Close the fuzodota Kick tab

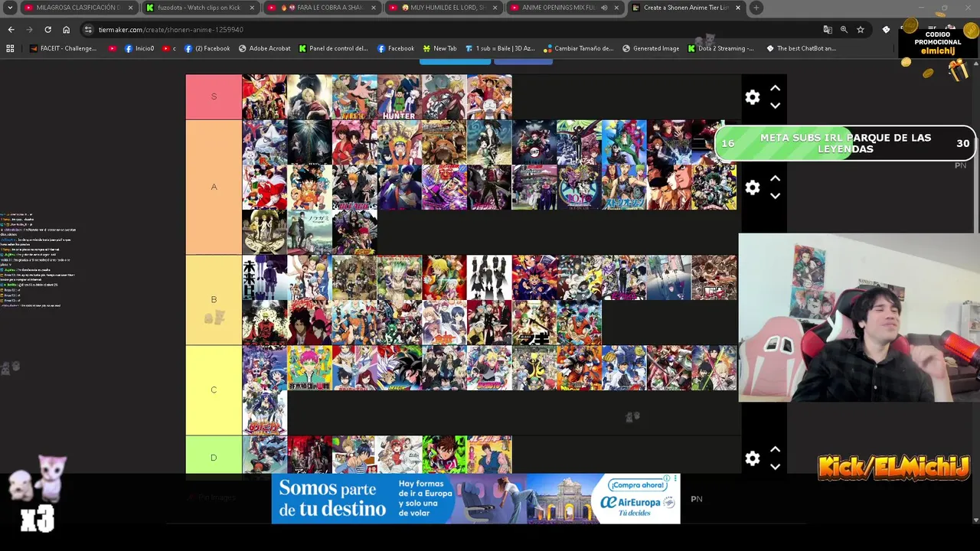point(252,8)
